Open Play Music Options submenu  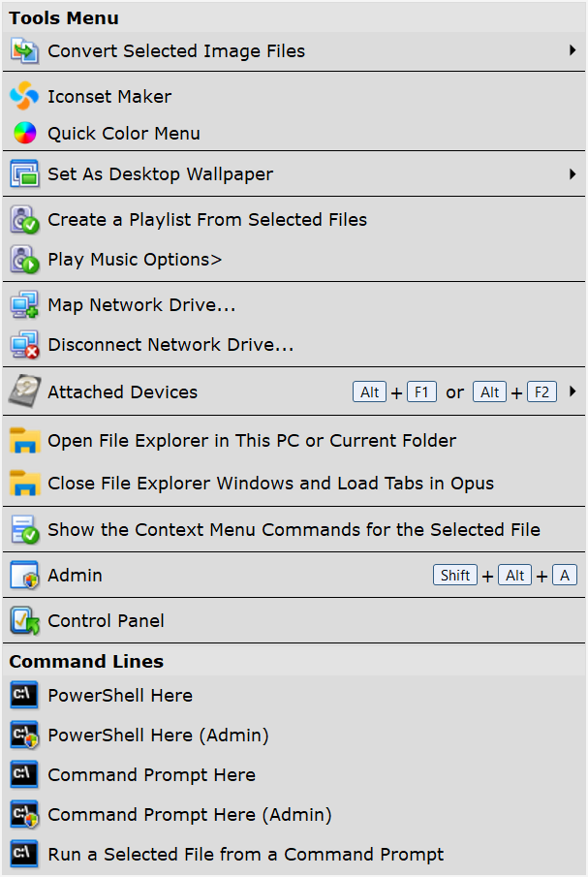pos(135,260)
